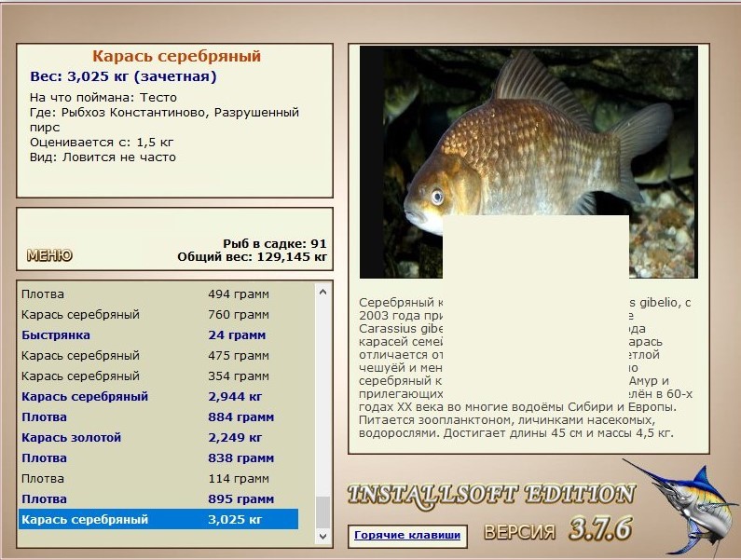Select the Плотва 838 грамм row
Viewport: 741px width, 560px height.
(x=158, y=458)
